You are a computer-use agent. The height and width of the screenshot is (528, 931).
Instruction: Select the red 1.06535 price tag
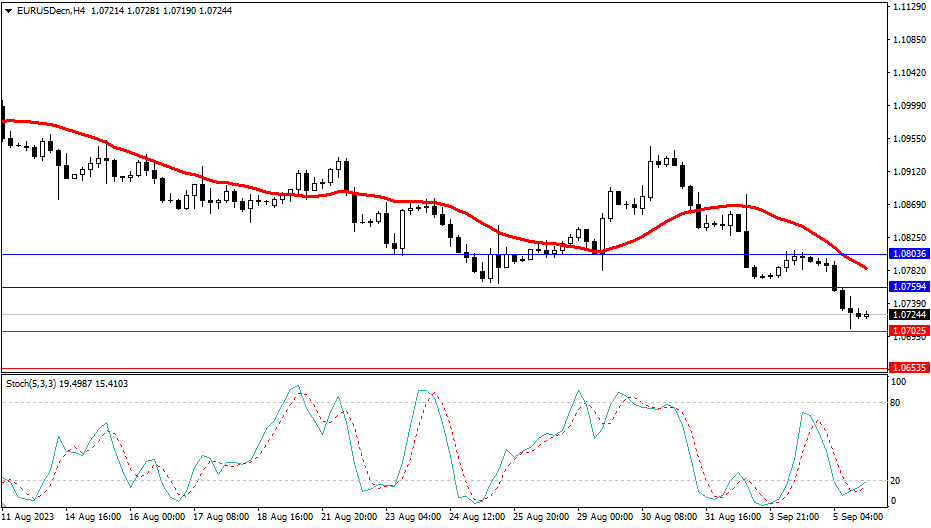pos(908,368)
